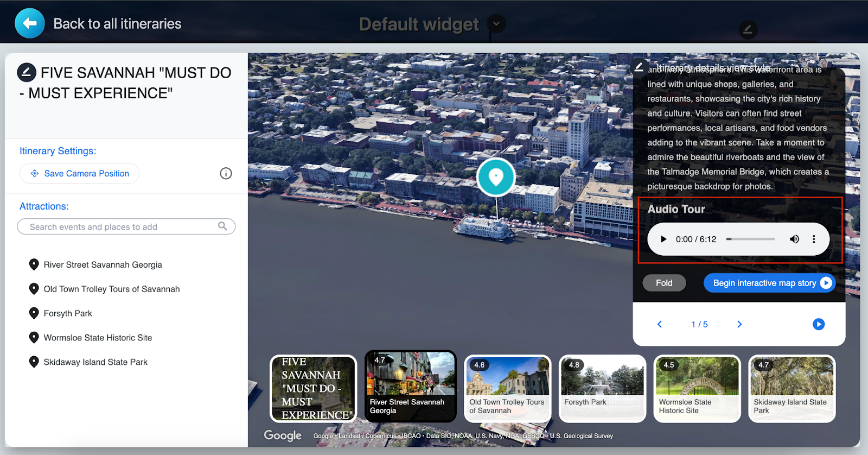The image size is (868, 455).
Task: Click the Attractions: label
Action: (44, 206)
